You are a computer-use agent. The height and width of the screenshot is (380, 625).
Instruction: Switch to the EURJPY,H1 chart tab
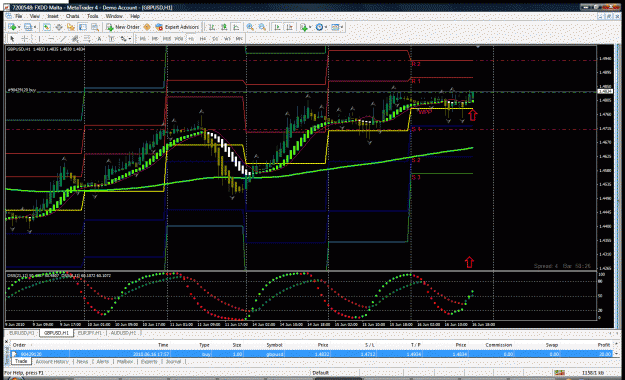tap(90, 333)
